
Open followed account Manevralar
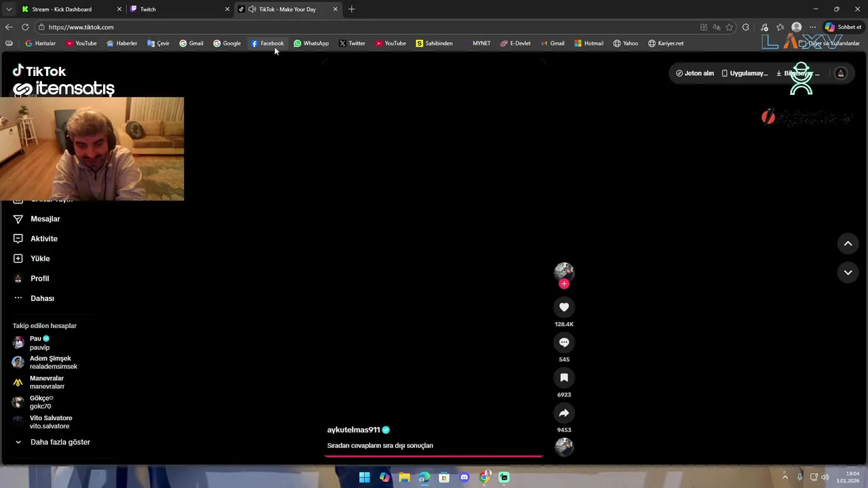click(x=39, y=382)
